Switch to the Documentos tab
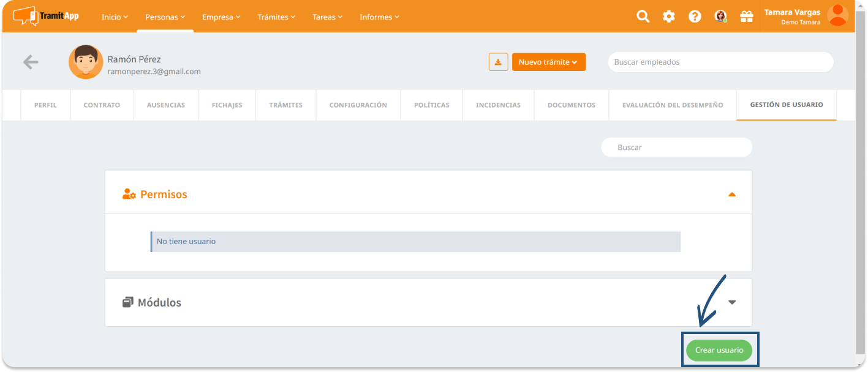Image resolution: width=868 pixels, height=372 pixels. click(x=571, y=105)
